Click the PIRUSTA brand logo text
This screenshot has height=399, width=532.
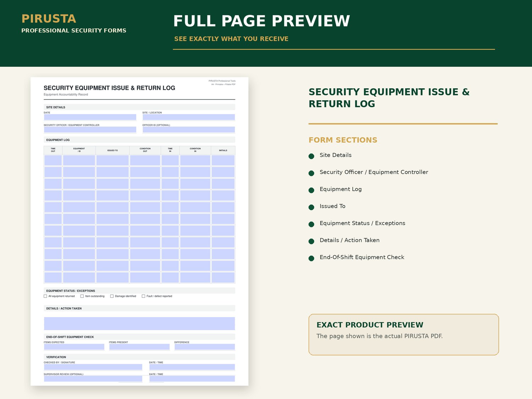pos(49,18)
